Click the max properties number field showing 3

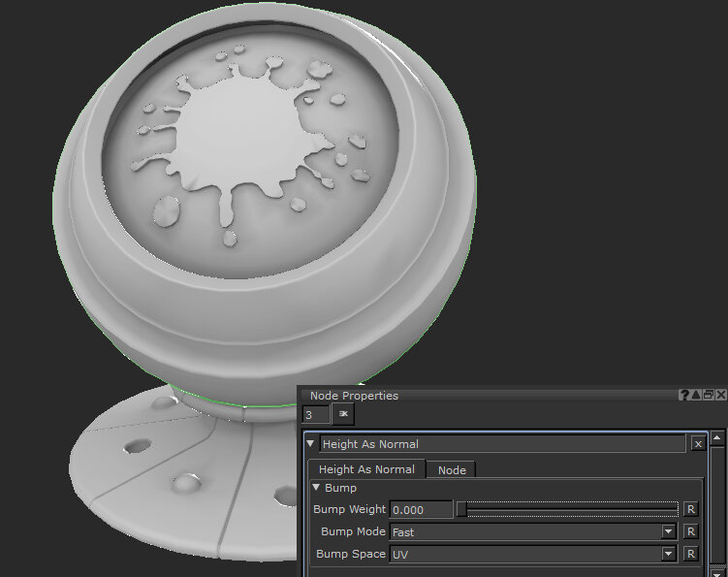coord(315,414)
